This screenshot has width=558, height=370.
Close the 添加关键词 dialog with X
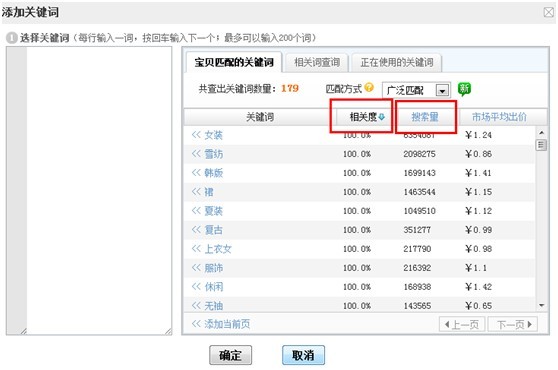tap(549, 12)
